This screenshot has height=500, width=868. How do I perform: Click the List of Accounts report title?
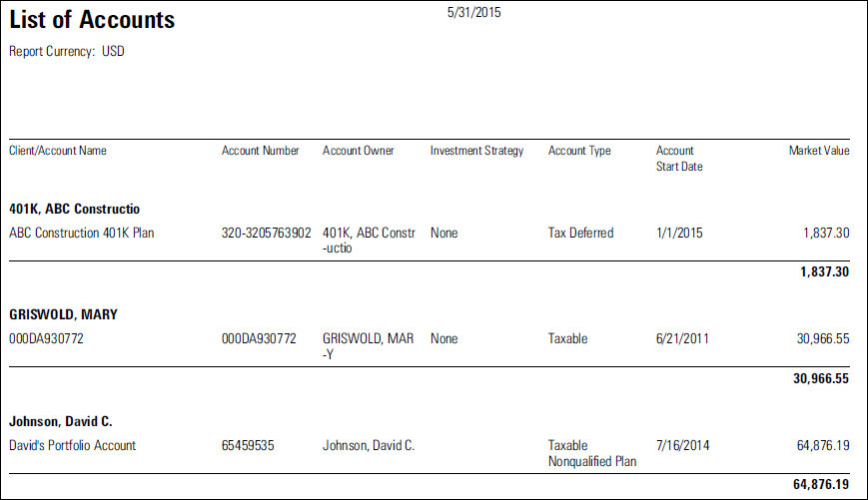coord(92,20)
